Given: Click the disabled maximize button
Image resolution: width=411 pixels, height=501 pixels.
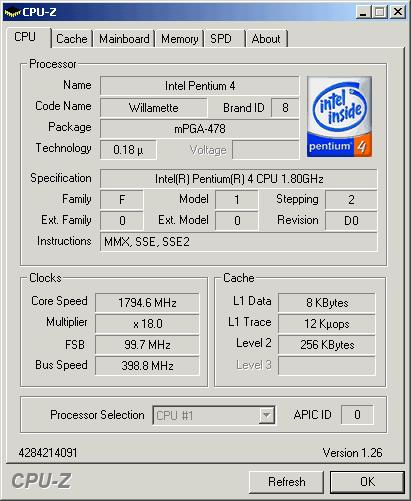Looking at the screenshot, I should coord(380,12).
